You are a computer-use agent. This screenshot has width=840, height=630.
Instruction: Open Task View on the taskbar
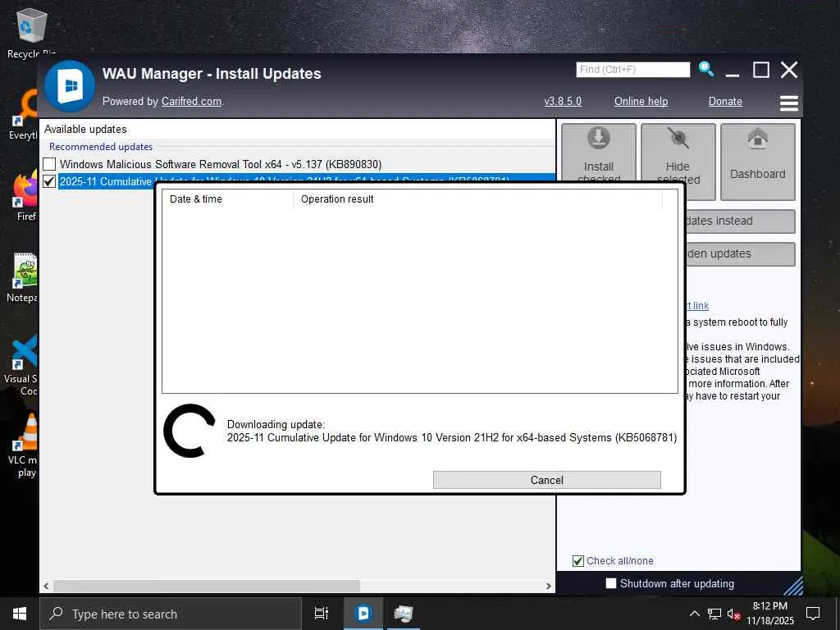(322, 614)
